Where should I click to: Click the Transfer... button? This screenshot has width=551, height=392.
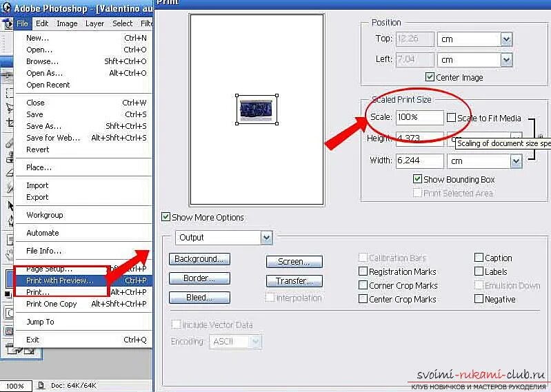pos(294,281)
